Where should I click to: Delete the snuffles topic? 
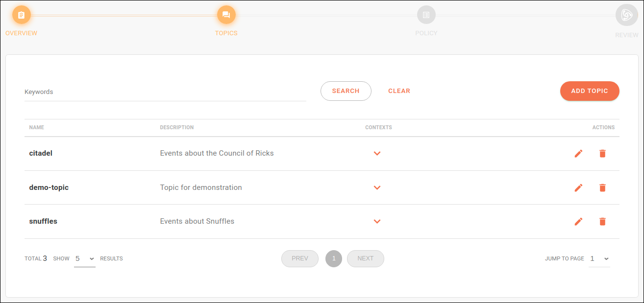[602, 221]
